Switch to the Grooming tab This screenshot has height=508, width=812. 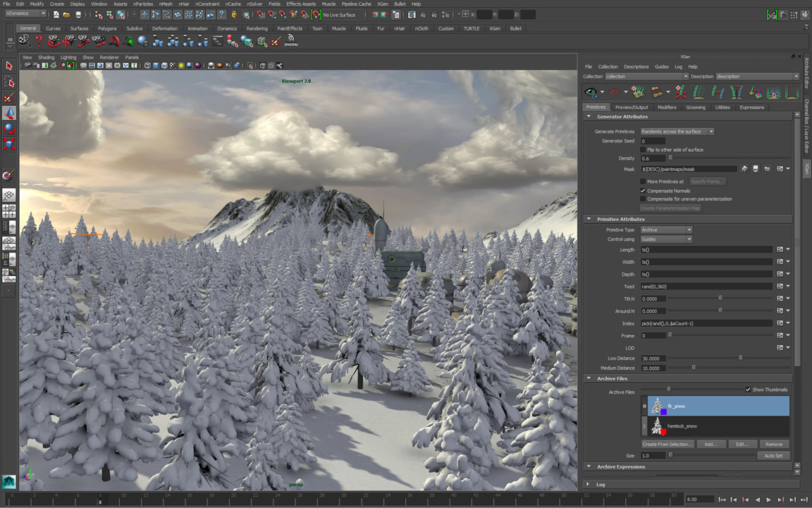tap(696, 107)
